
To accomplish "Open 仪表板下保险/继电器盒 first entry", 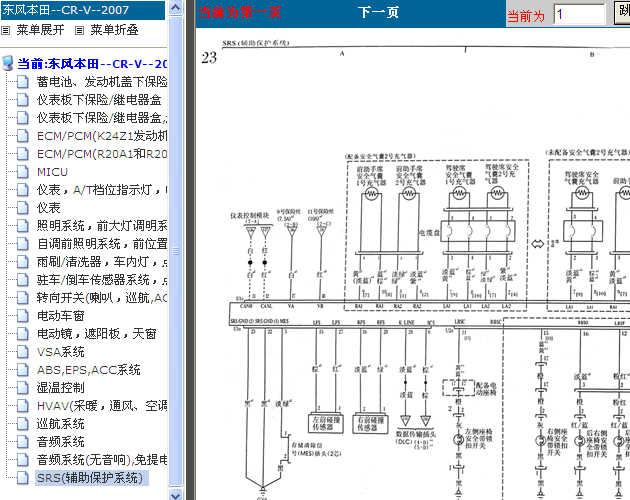I will (99, 100).
